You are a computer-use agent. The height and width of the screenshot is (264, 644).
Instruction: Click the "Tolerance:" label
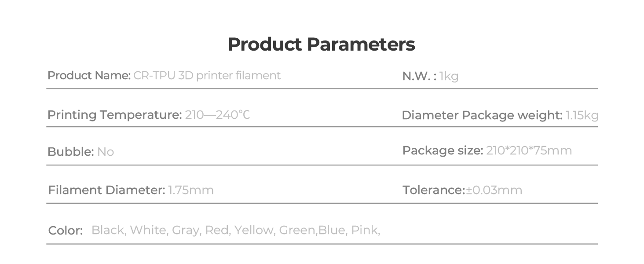click(434, 190)
